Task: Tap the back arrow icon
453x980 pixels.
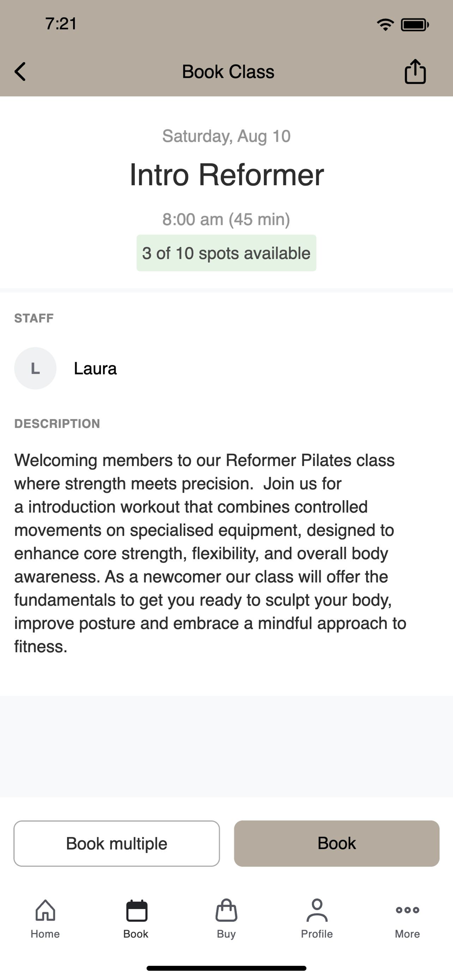Action: tap(20, 72)
